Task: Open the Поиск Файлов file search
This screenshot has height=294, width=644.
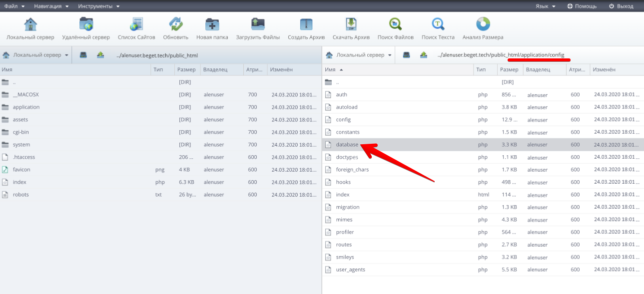Action: [396, 29]
